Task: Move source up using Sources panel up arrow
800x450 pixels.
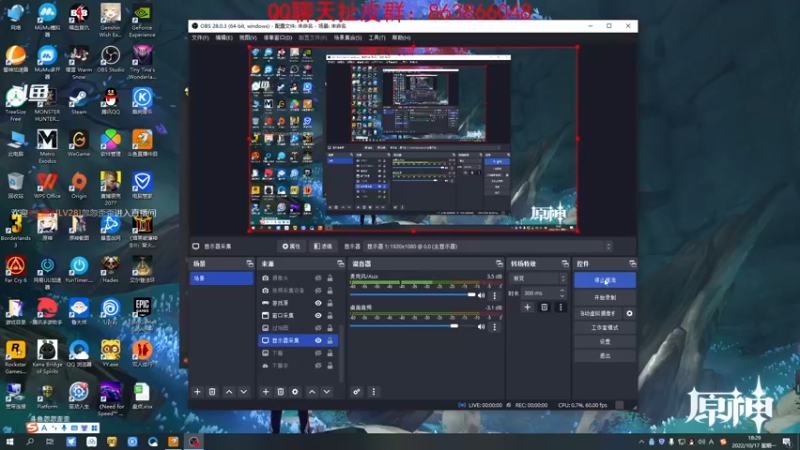Action: (x=312, y=392)
